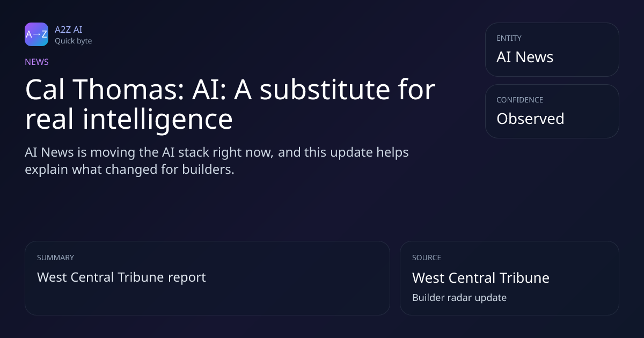This screenshot has width=644, height=338.
Task: Open the Cal Thomas headline
Action: click(x=230, y=104)
